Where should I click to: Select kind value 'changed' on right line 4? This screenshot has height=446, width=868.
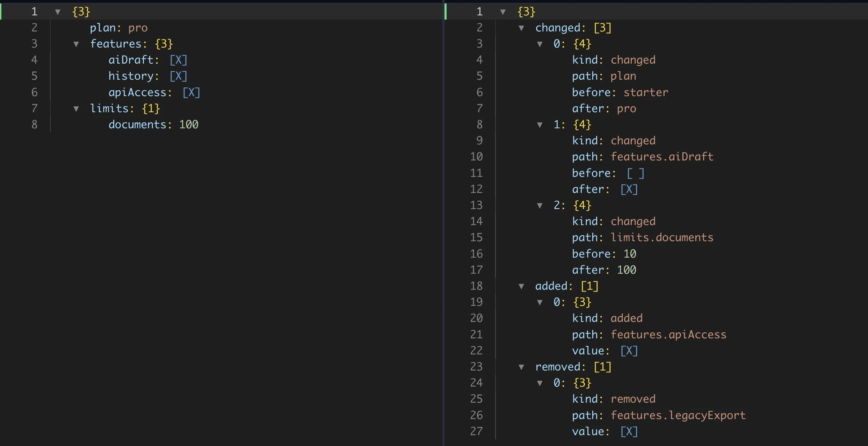pyautogui.click(x=633, y=60)
